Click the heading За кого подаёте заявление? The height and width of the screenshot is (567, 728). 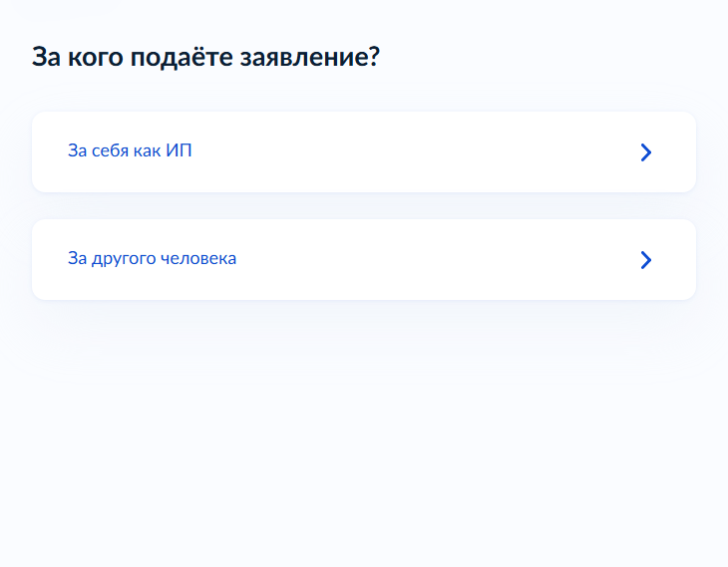point(205,57)
